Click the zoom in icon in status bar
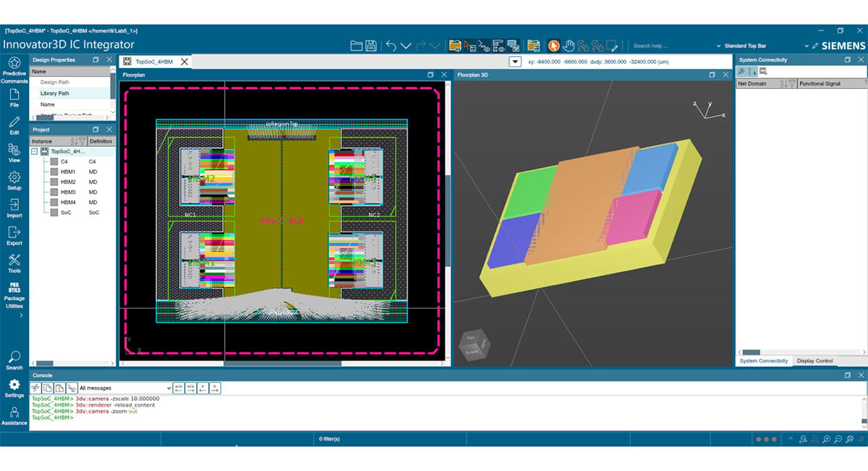The image size is (868, 471). click(x=827, y=439)
